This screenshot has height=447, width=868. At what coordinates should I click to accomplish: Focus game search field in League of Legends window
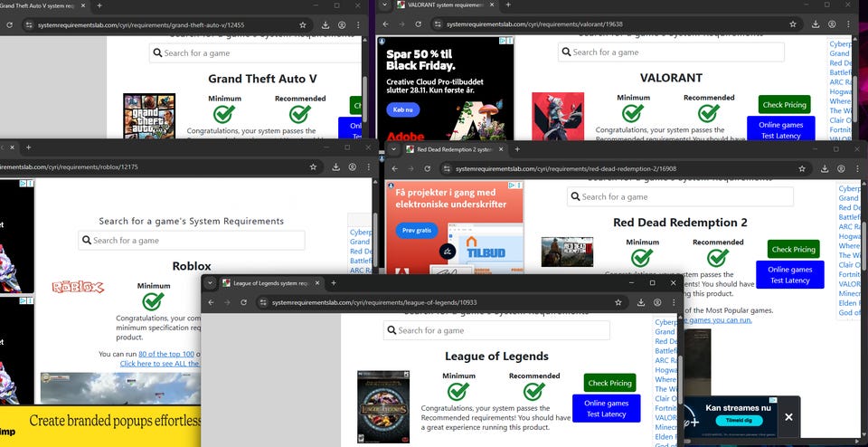click(496, 330)
